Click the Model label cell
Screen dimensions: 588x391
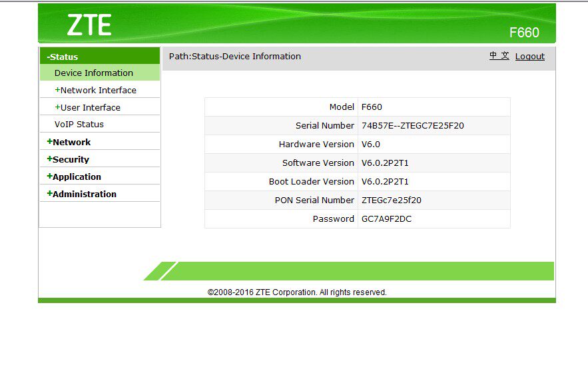click(282, 107)
